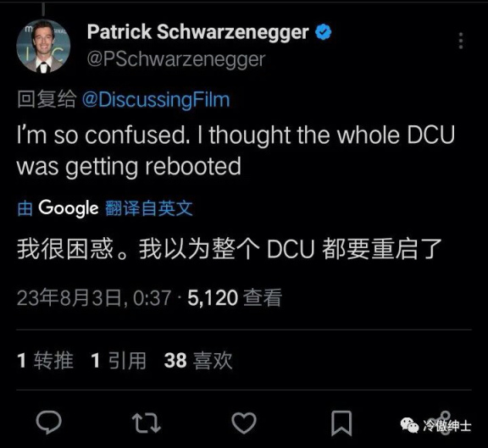
Task: Click the 5,120 查看 view count
Action: click(x=235, y=298)
